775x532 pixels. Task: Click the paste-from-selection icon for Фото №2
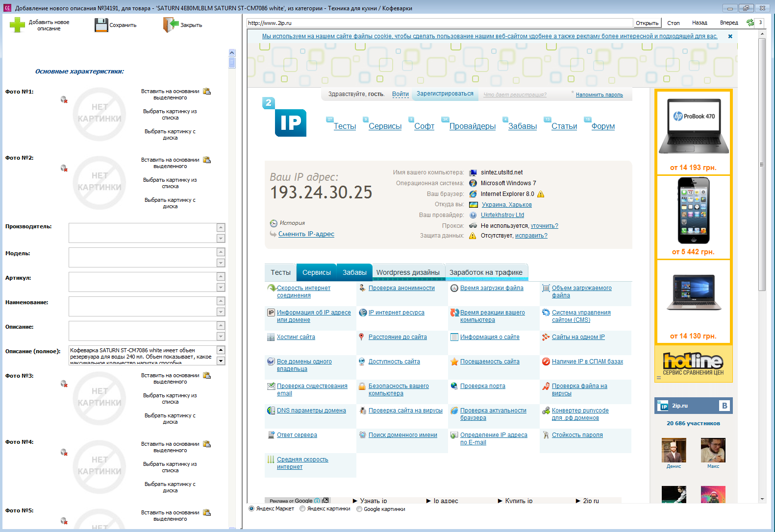207,160
